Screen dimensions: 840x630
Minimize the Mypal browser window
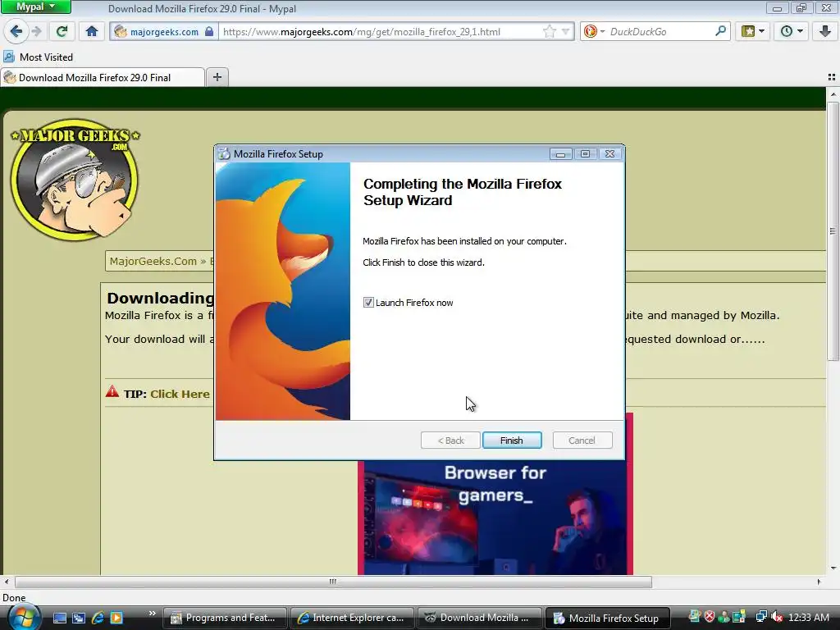[x=777, y=8]
